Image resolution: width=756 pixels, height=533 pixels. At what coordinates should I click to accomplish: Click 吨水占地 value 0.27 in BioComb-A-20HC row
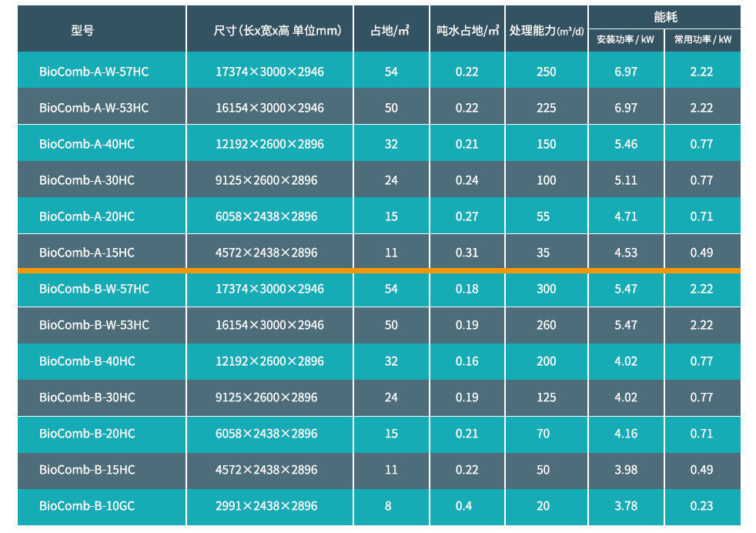click(467, 216)
